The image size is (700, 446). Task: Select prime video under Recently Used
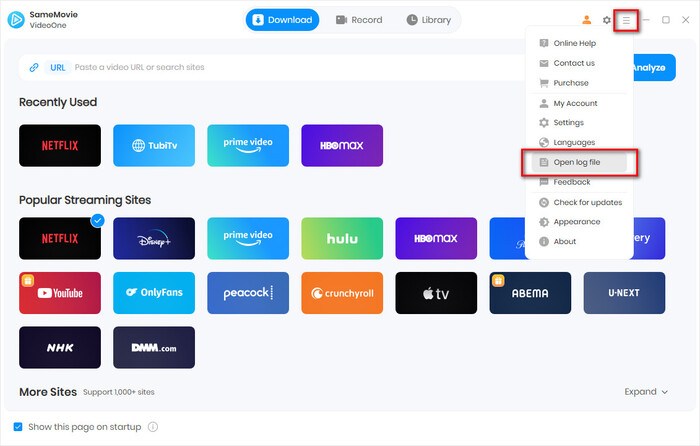248,146
